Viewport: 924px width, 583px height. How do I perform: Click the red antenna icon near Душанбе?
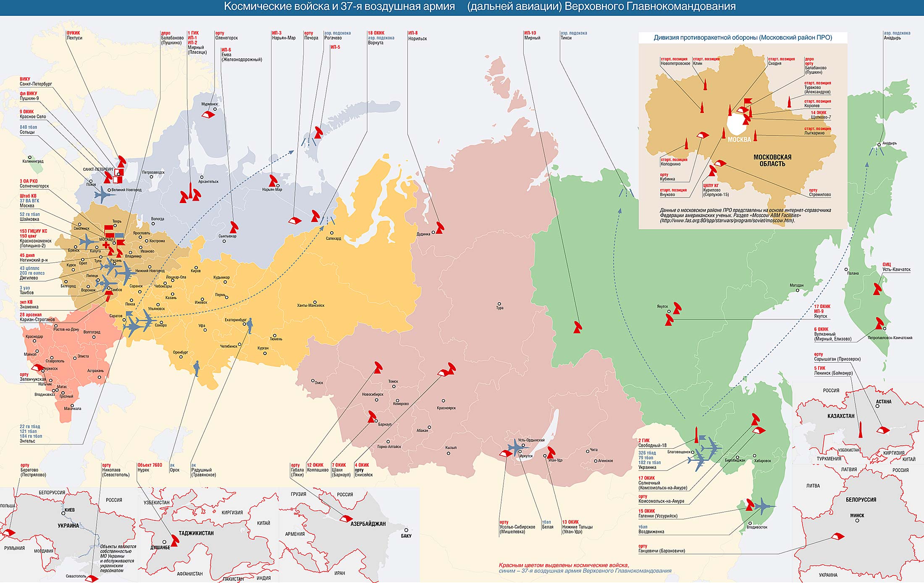pyautogui.click(x=175, y=540)
